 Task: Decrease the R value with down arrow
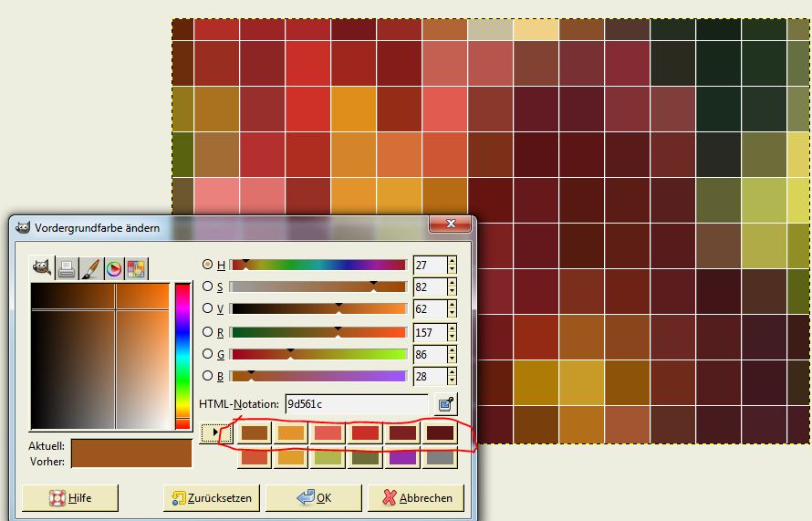pyautogui.click(x=453, y=337)
